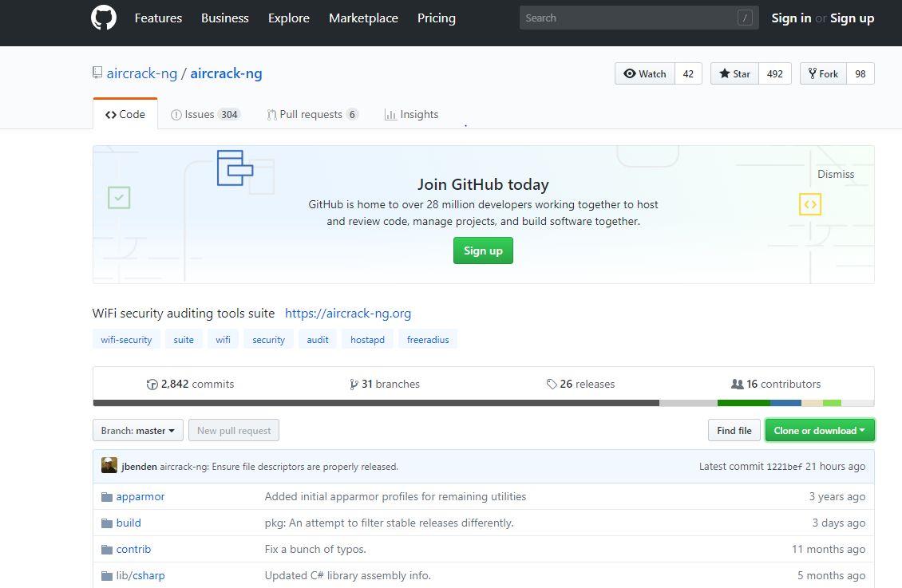Click the Find file button
The width and height of the screenshot is (902, 588).
tap(734, 431)
